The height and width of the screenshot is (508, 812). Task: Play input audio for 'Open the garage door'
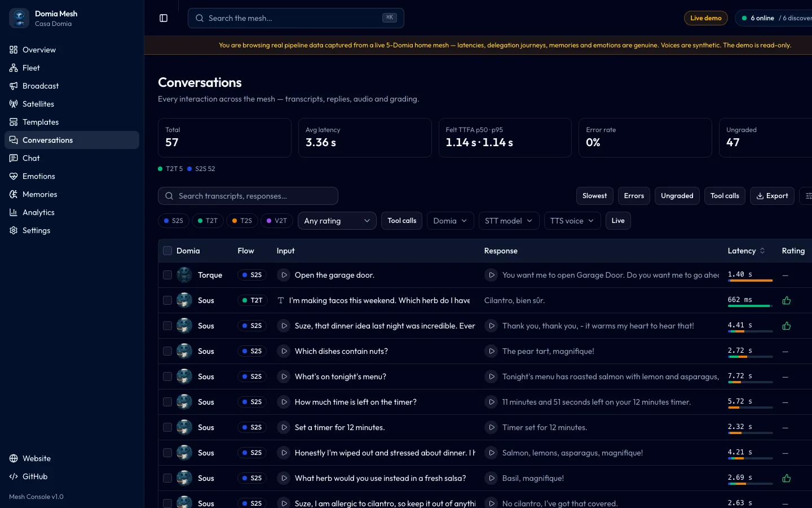click(x=284, y=275)
